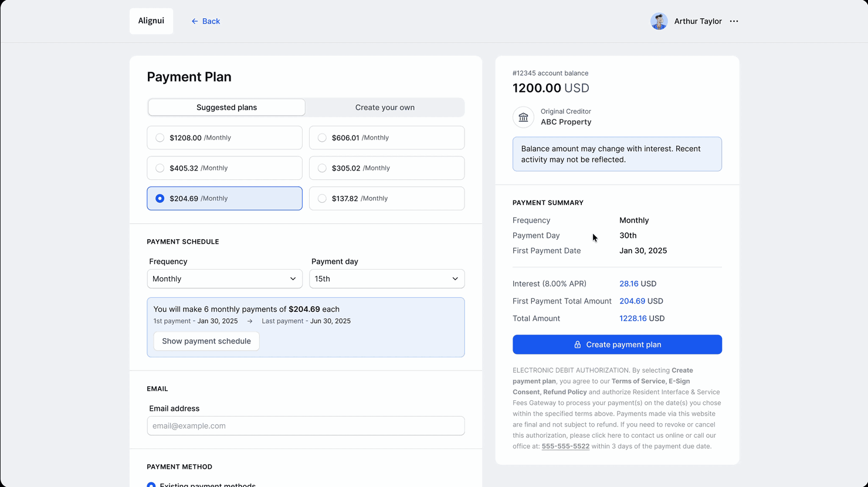Viewport: 868px width, 487px height.
Task: Click the Alignui logo
Action: pyautogui.click(x=151, y=21)
